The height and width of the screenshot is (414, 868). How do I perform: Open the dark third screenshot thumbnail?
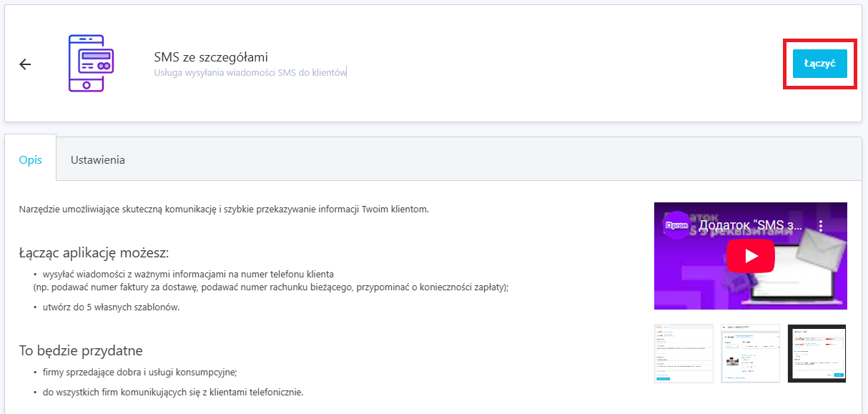pos(817,353)
